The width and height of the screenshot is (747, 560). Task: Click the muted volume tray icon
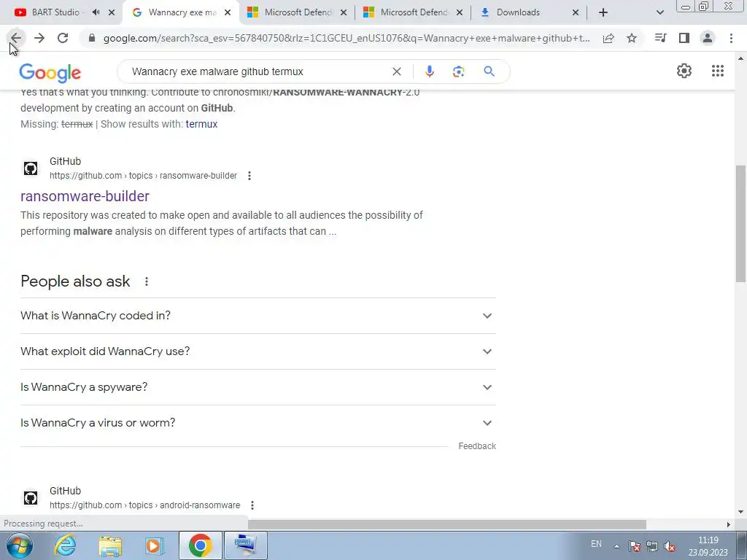point(670,546)
